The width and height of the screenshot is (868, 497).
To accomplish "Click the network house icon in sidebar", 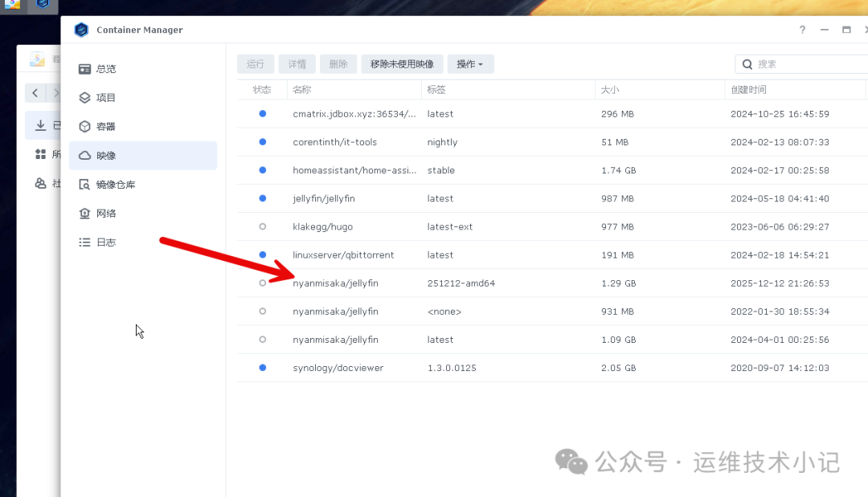I will [84, 214].
